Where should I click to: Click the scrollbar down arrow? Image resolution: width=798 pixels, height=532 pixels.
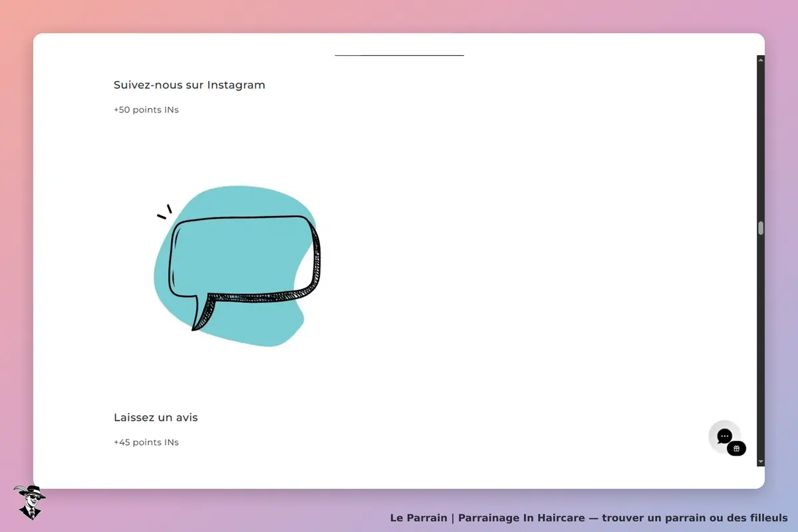point(761,462)
